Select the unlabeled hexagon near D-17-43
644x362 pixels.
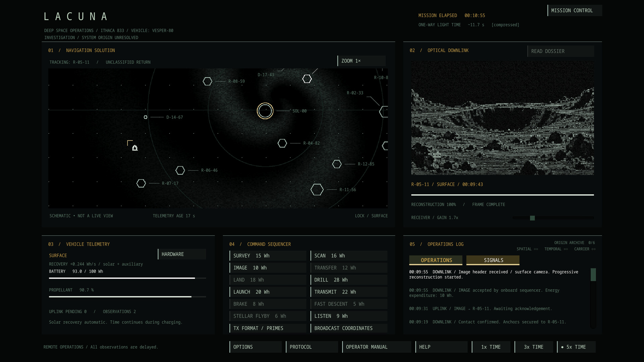(307, 79)
